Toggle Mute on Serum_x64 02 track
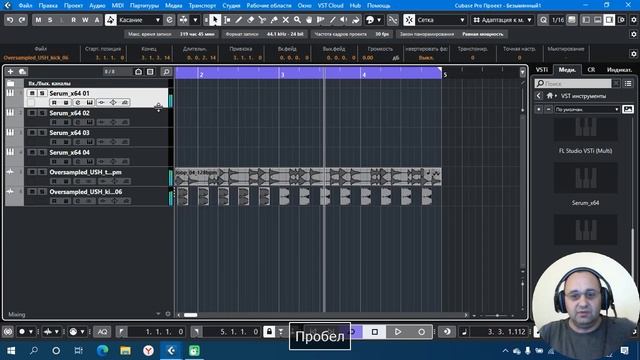640x360 pixels. click(x=32, y=113)
